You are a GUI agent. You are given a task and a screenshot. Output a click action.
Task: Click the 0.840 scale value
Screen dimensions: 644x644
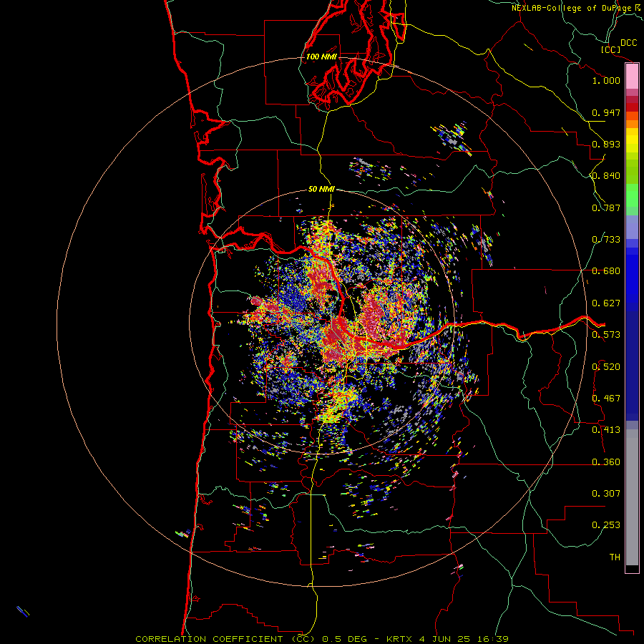point(606,176)
